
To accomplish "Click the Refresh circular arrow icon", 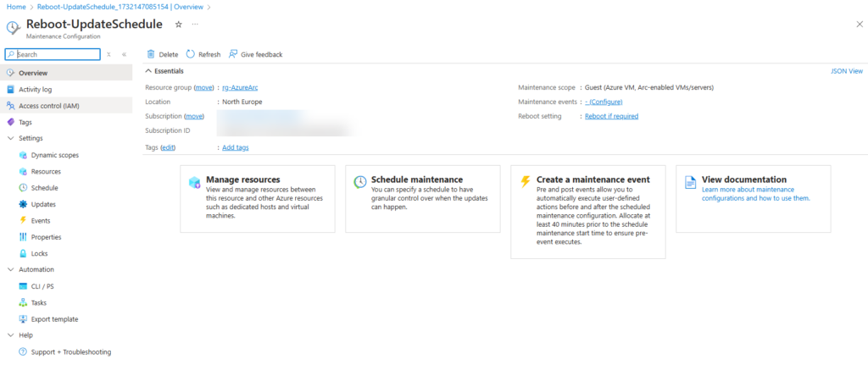I will 191,54.
